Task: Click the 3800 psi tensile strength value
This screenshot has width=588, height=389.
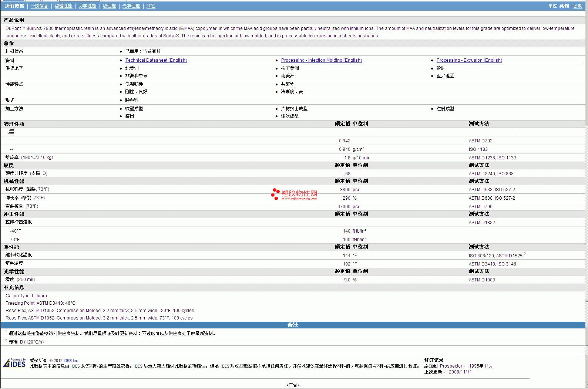Action: pyautogui.click(x=349, y=190)
